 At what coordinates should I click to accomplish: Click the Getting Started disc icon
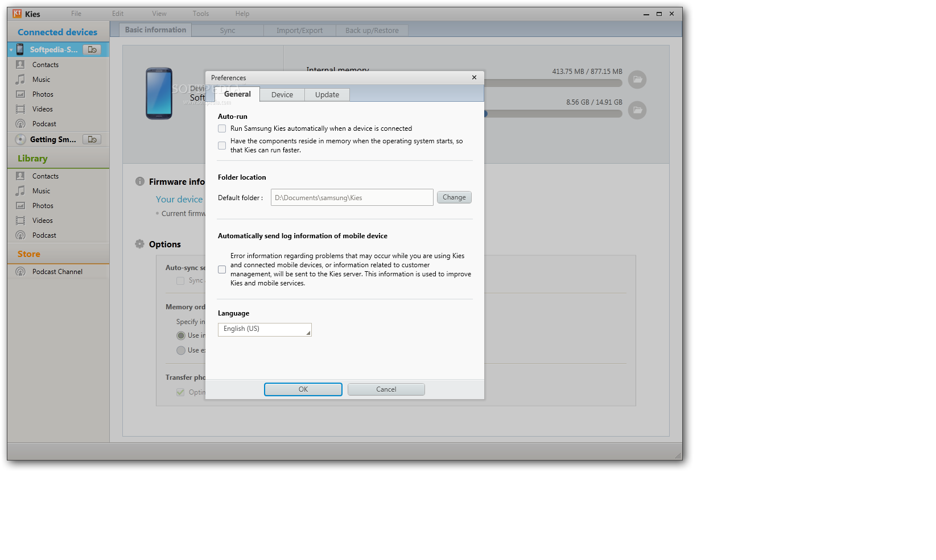pos(20,139)
